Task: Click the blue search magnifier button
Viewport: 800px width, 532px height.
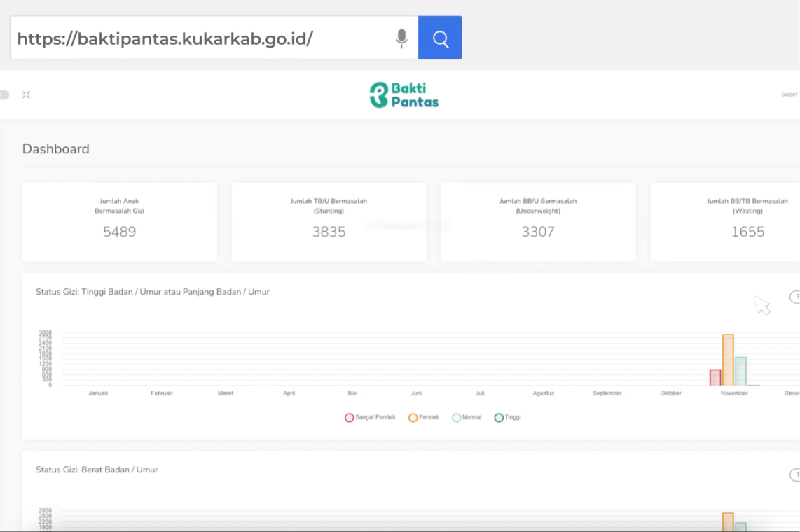Action: point(440,38)
